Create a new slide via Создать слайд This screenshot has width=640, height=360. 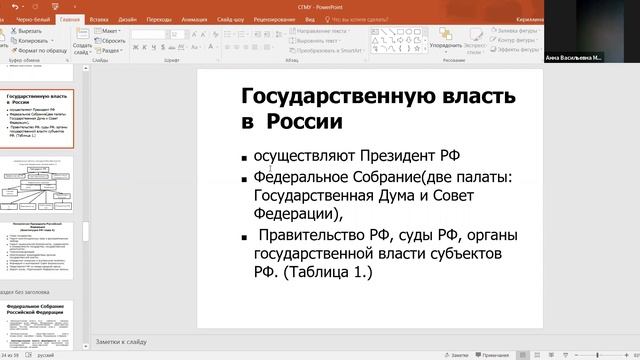pyautogui.click(x=82, y=42)
